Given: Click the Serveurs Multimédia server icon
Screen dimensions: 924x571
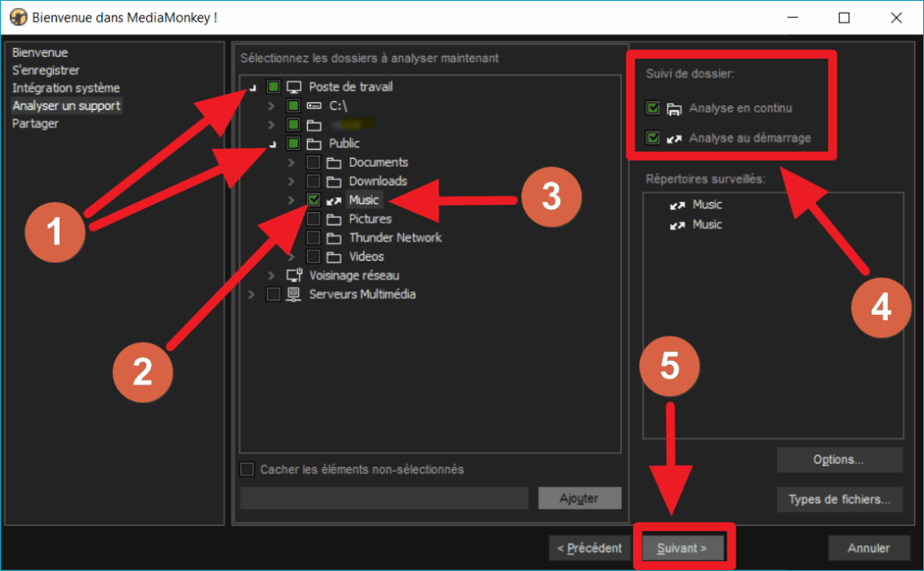Looking at the screenshot, I should point(293,294).
